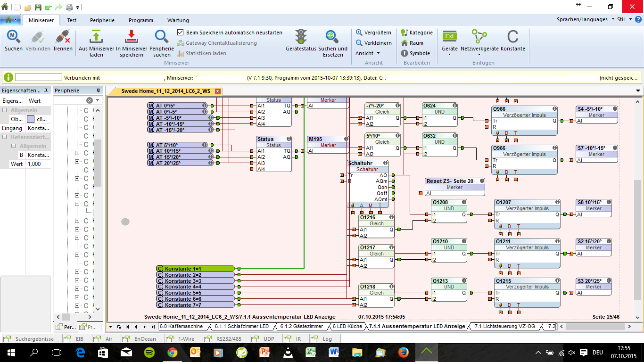Screen dimensions: 644x362
Task: Expand the Netzwerkgeräte dropdown
Action: (479, 54)
